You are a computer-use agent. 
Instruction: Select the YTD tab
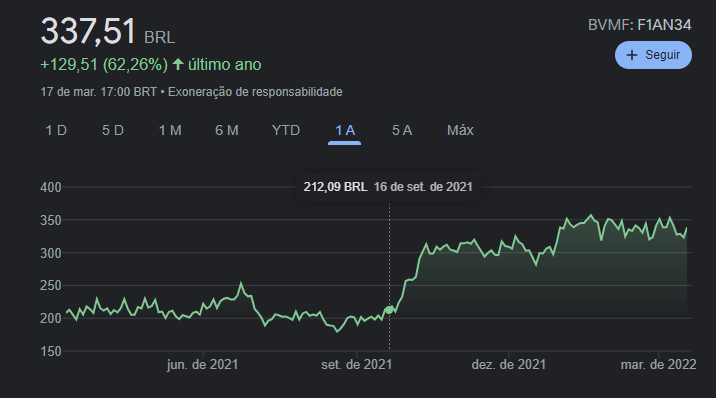(x=286, y=131)
